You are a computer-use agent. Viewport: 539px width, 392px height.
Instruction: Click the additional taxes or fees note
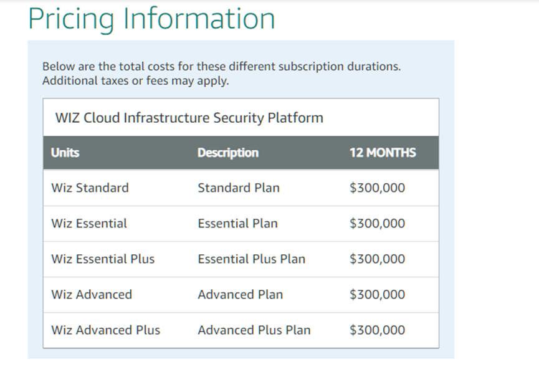tap(135, 81)
